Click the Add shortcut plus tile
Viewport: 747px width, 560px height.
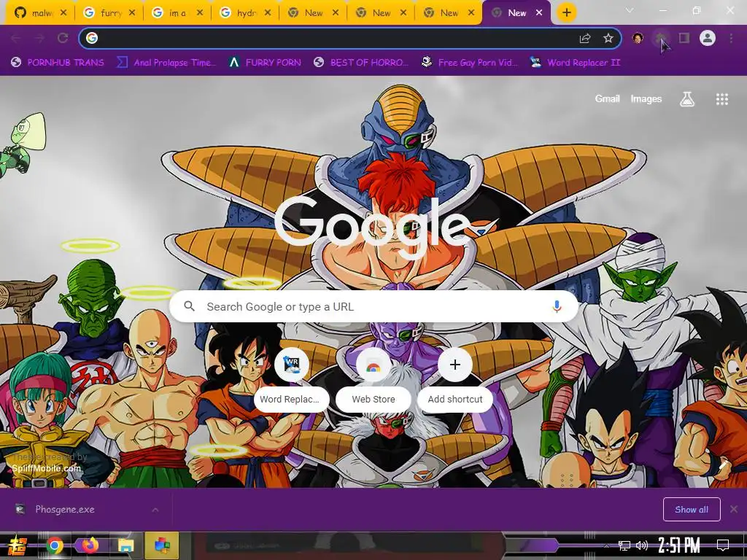tap(455, 379)
